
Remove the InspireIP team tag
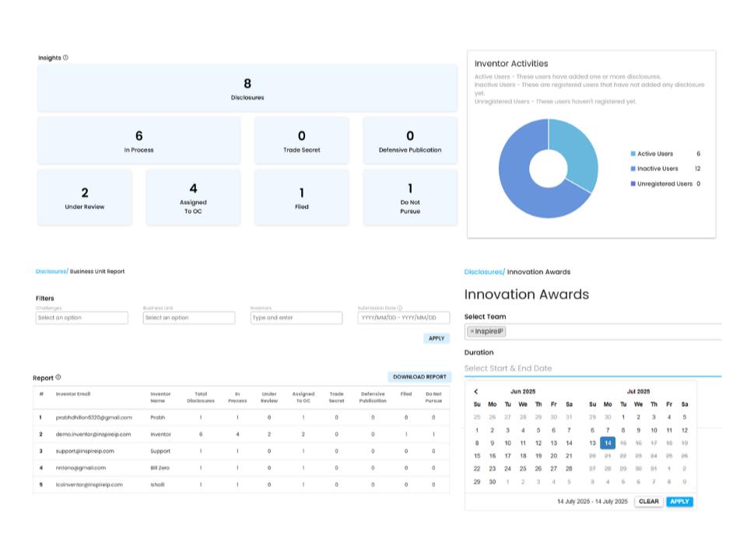click(472, 331)
